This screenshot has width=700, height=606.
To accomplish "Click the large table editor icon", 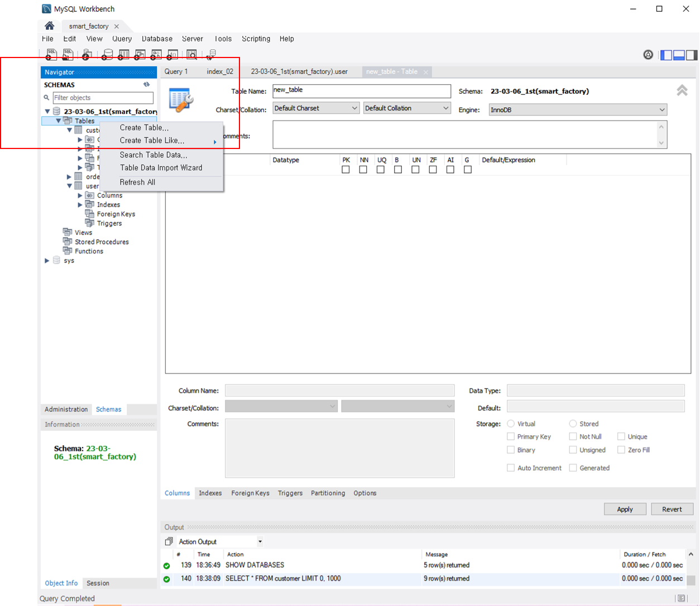I will point(181,100).
